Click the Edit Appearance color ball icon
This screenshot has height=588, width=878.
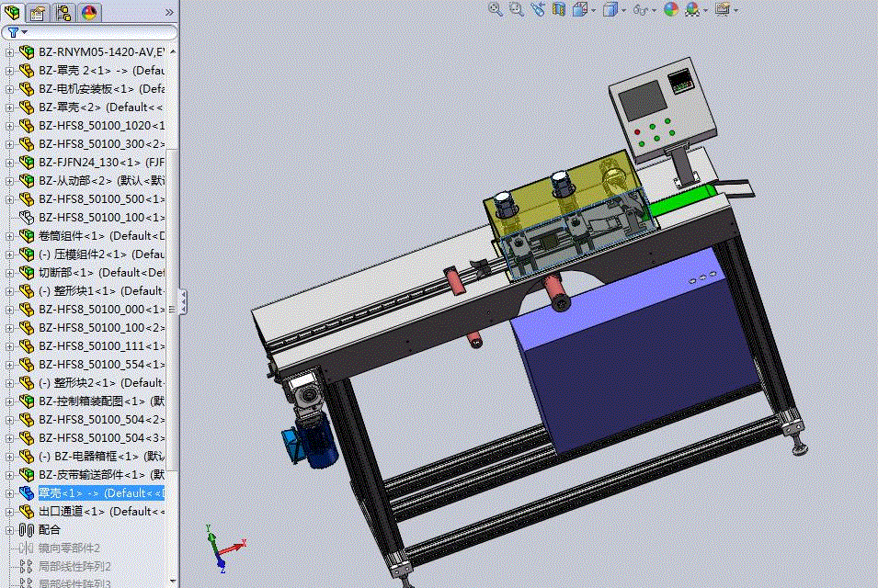click(x=671, y=9)
